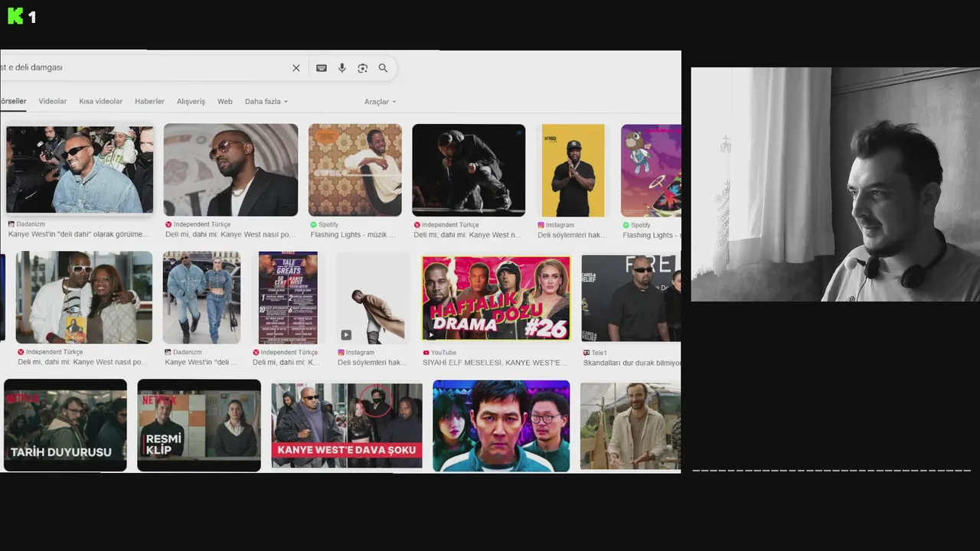Open photo of man in white jacket with woman

[x=83, y=297]
